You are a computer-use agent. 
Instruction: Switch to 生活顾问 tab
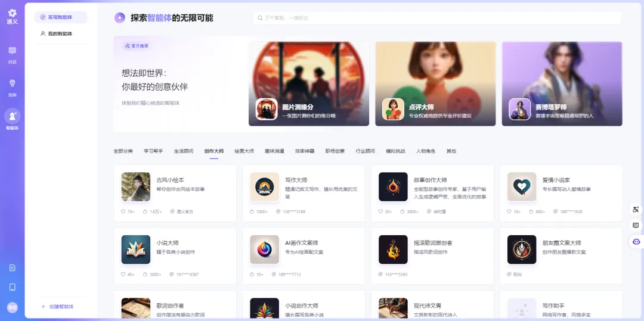[184, 151]
